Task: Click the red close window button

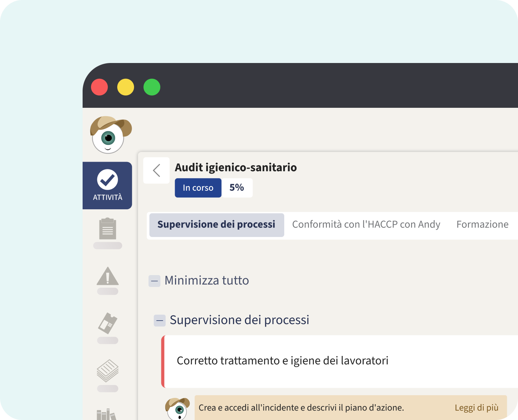Action: [99, 87]
